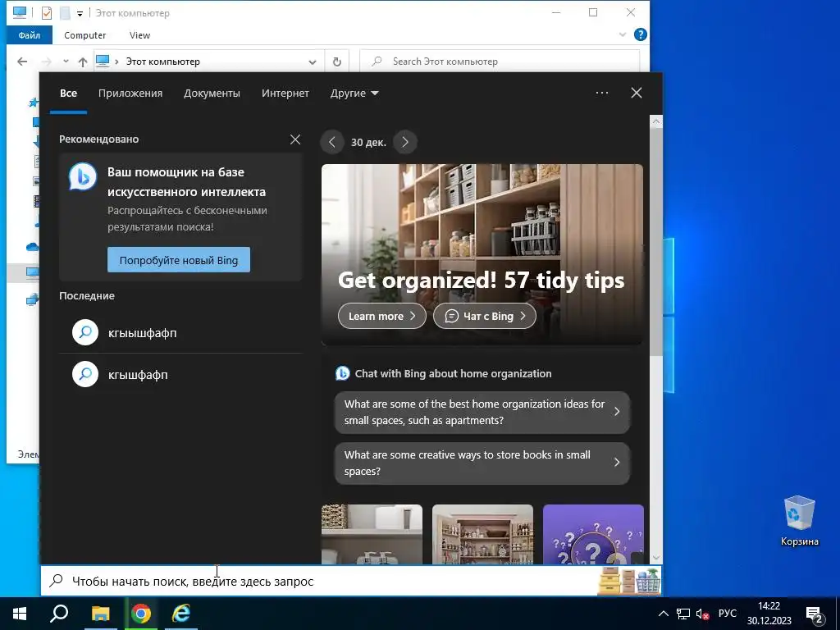Viewport: 840px width, 630px height.
Task: Go to previous day before 30 дек.
Action: (332, 142)
